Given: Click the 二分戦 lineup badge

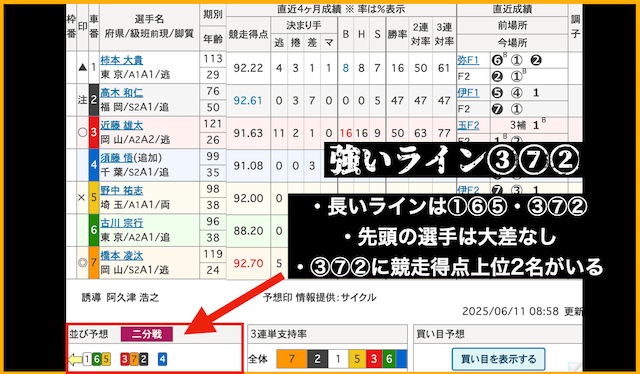Looking at the screenshot, I should 147,334.
